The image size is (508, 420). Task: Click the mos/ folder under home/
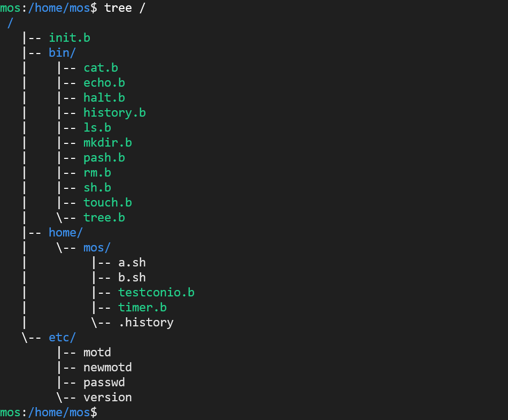[x=97, y=247]
